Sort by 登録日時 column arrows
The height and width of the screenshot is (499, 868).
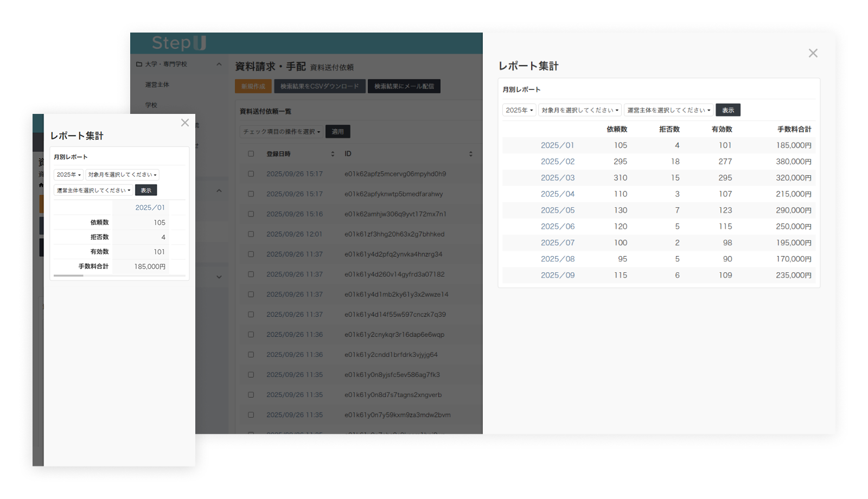(x=333, y=154)
